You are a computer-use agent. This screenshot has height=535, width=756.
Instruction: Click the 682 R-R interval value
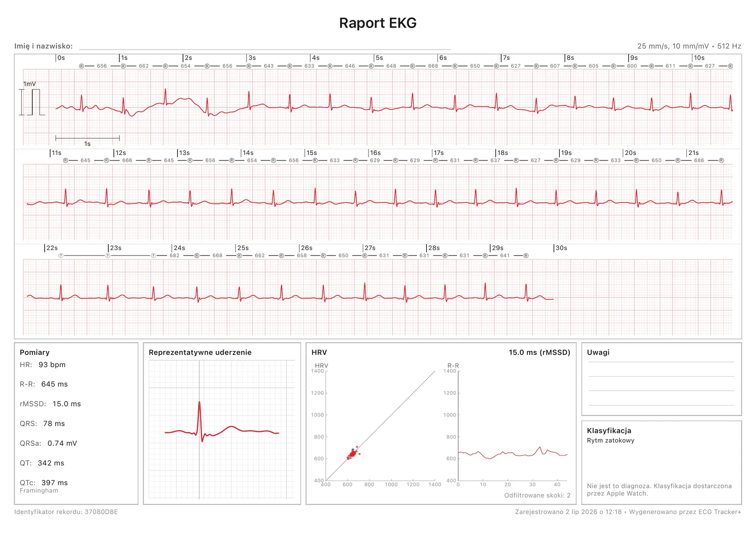pyautogui.click(x=175, y=256)
